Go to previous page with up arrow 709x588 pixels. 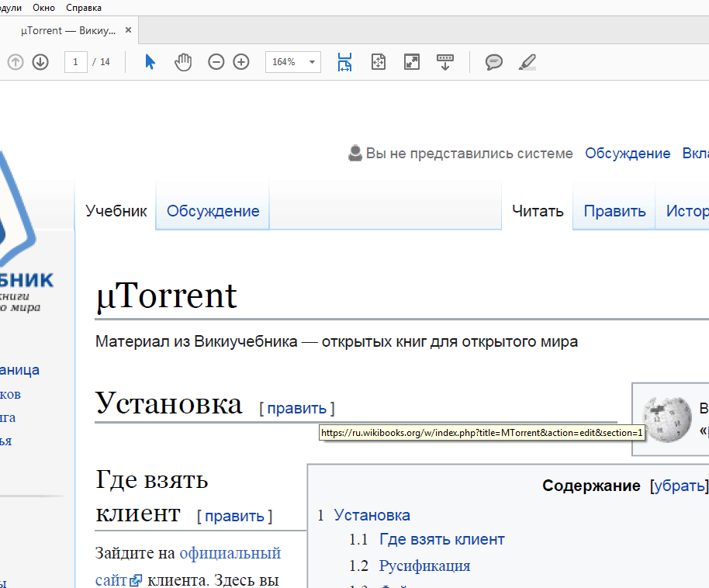click(16, 62)
